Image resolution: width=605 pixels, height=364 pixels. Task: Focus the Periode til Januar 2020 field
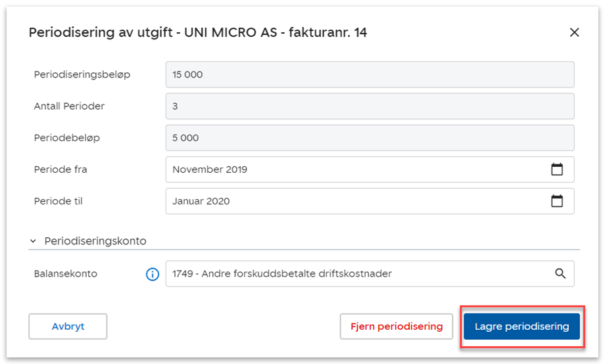click(355, 201)
